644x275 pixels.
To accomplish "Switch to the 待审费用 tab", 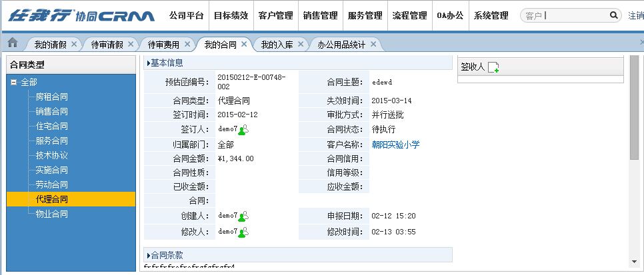I will click(163, 45).
